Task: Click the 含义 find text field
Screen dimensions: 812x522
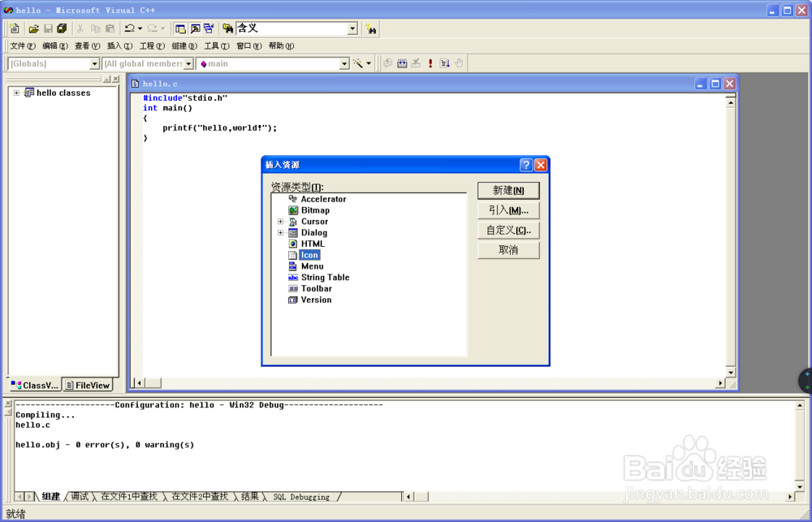Action: [x=291, y=28]
